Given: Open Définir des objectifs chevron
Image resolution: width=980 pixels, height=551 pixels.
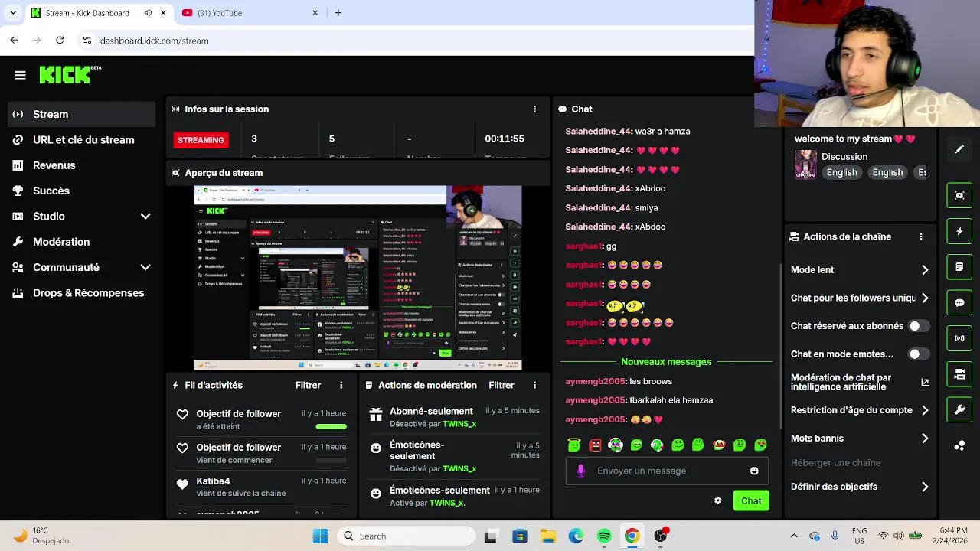Looking at the screenshot, I should click(x=925, y=487).
